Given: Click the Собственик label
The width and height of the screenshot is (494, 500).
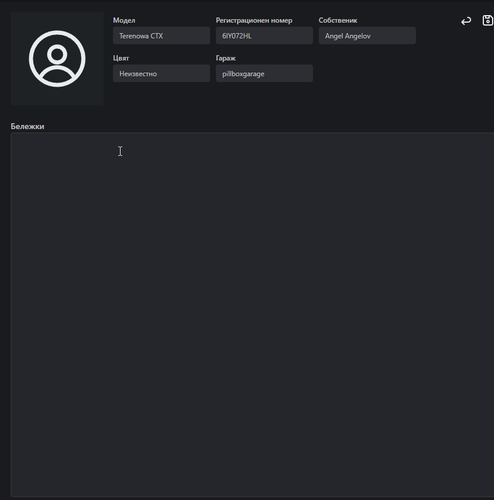Looking at the screenshot, I should [338, 20].
